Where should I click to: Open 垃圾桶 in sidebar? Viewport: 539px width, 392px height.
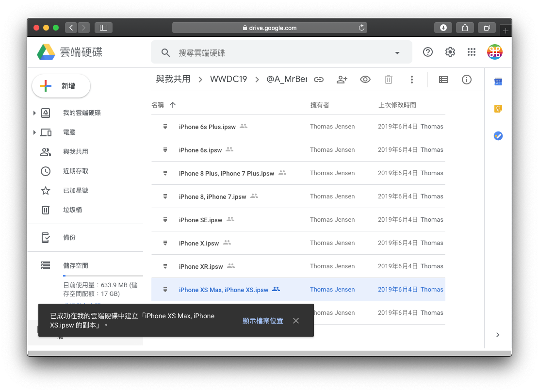point(73,210)
